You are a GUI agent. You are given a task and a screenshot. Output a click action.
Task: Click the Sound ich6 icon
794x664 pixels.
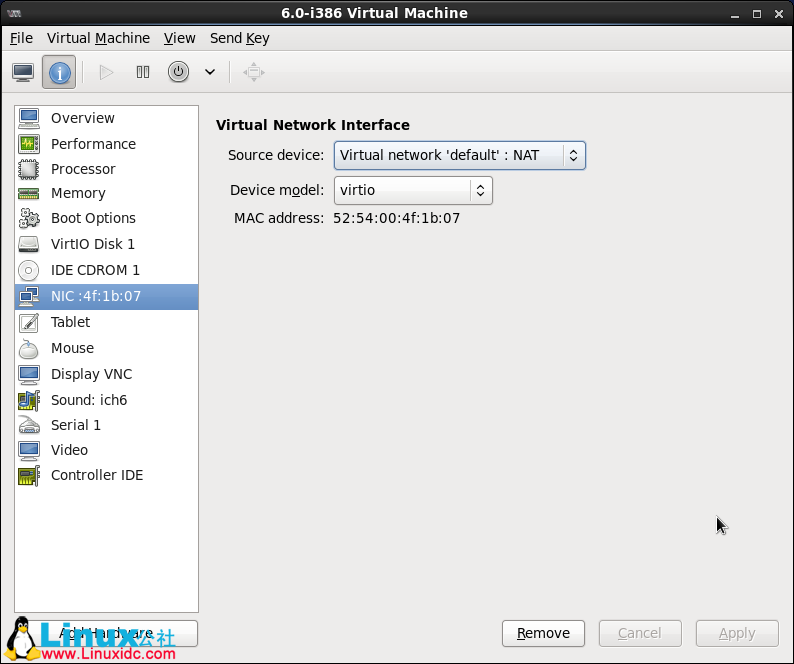[29, 400]
